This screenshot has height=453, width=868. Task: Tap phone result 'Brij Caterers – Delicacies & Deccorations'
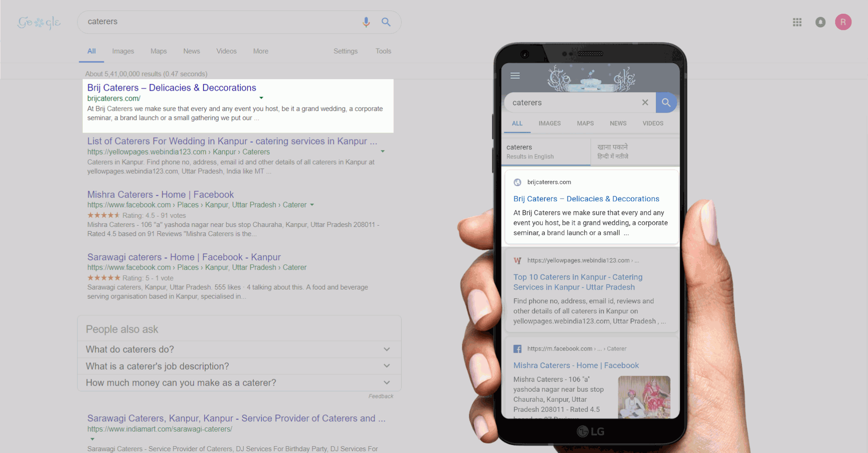(x=586, y=199)
